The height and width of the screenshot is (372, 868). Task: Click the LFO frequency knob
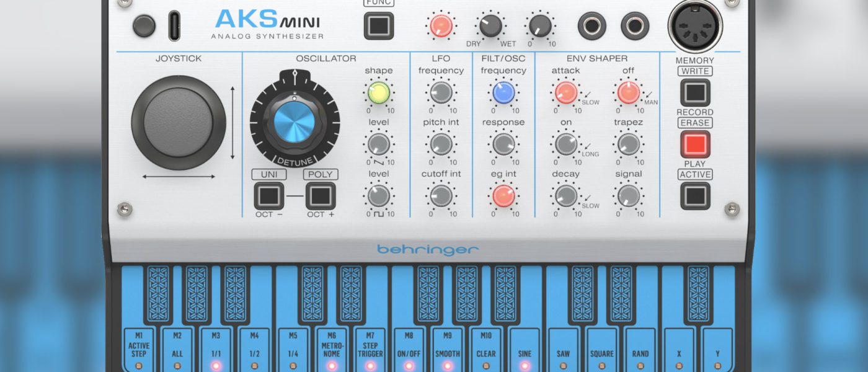441,93
